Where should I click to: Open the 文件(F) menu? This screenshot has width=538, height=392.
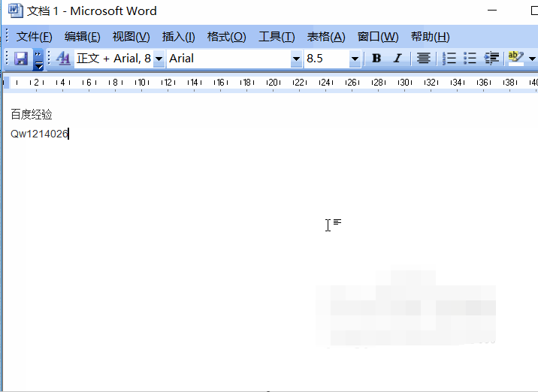point(34,37)
